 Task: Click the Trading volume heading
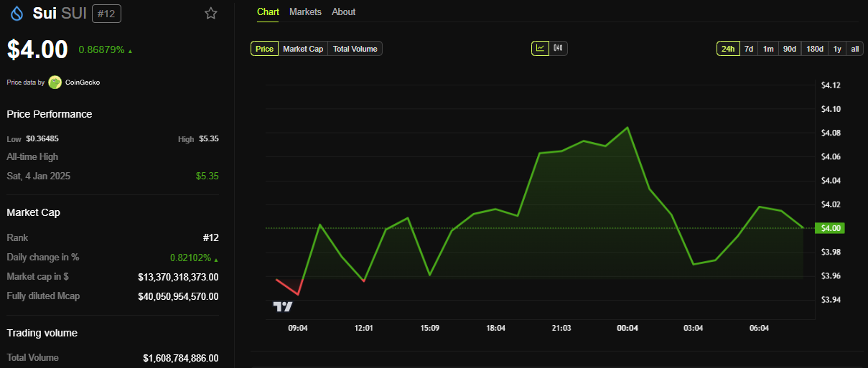tap(42, 333)
